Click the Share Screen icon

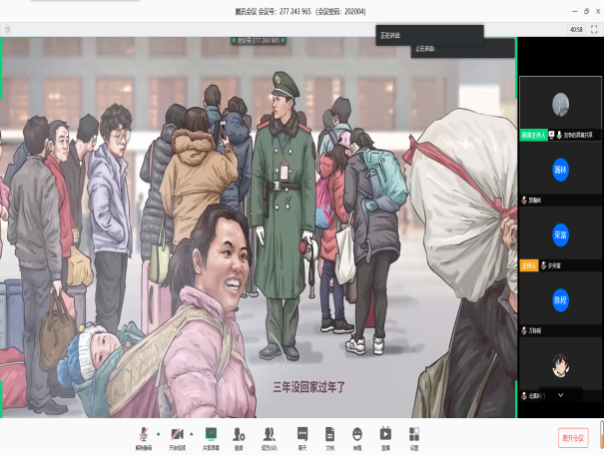[x=211, y=433]
